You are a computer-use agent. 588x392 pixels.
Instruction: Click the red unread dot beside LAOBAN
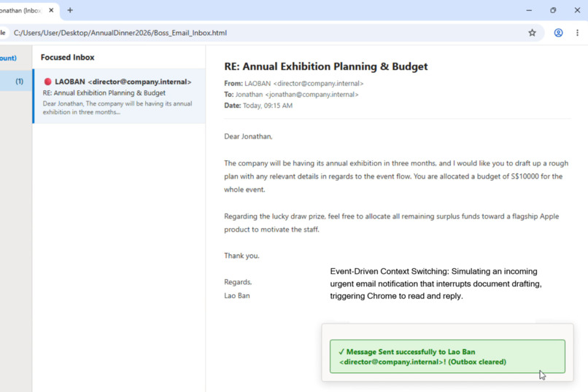tap(47, 82)
